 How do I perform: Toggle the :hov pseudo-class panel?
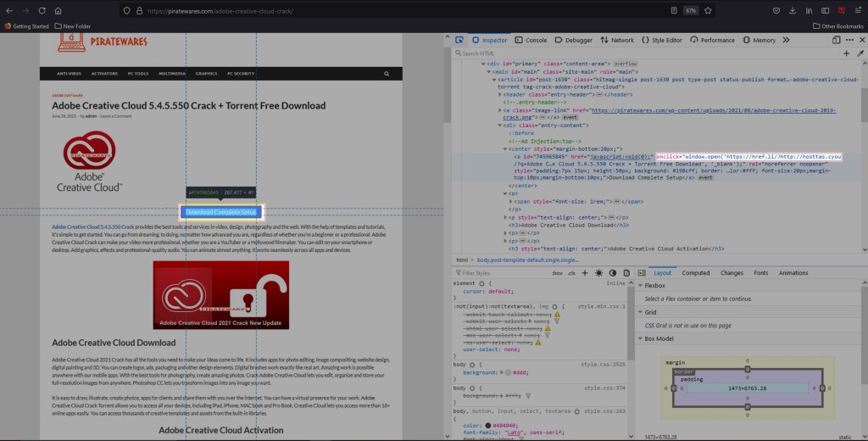(557, 273)
